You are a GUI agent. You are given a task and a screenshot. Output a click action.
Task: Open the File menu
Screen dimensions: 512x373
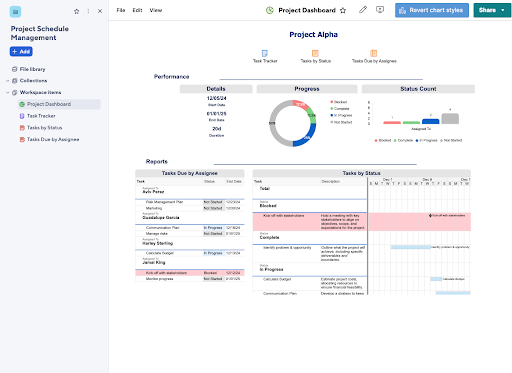[x=121, y=10]
